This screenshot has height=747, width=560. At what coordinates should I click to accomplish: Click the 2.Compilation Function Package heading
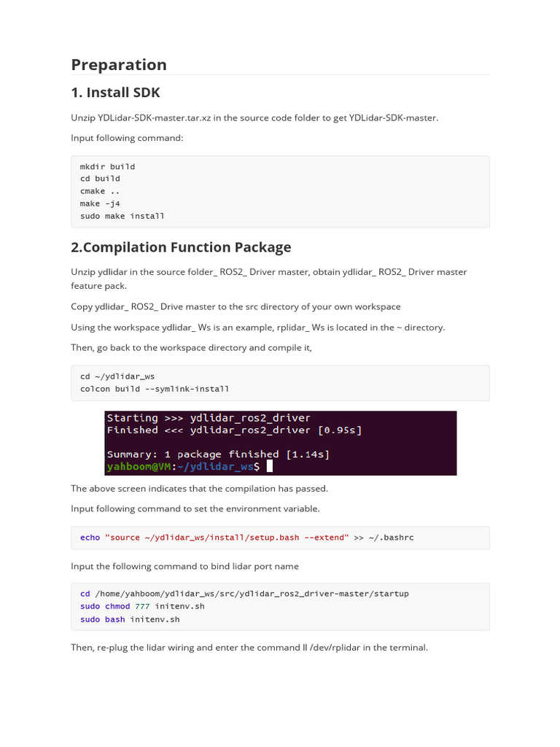click(181, 247)
